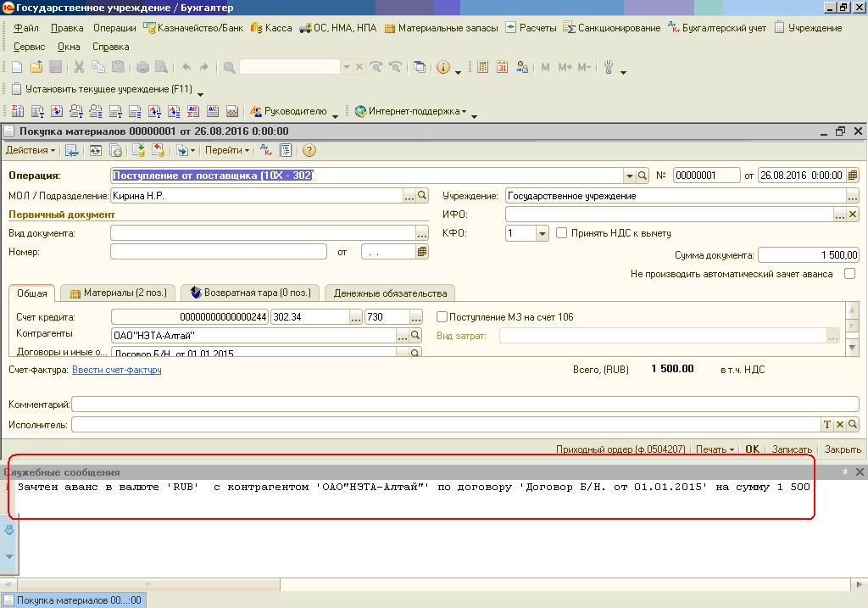Expand the КФО dropdown list
The width and height of the screenshot is (868, 608).
click(542, 233)
